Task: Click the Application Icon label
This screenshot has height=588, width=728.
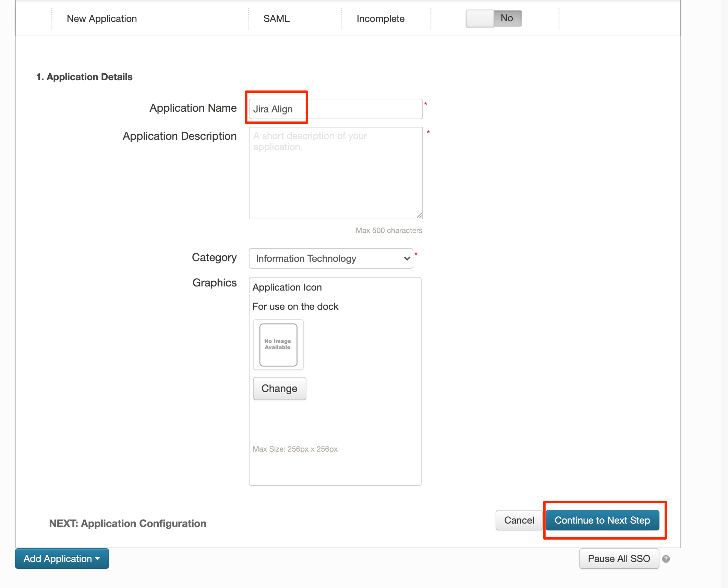Action: [x=287, y=287]
